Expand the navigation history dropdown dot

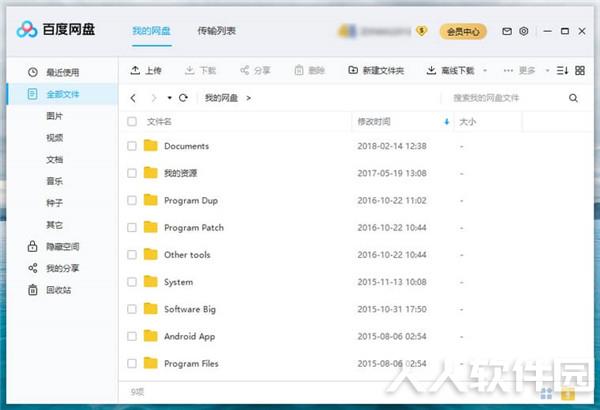(x=170, y=98)
